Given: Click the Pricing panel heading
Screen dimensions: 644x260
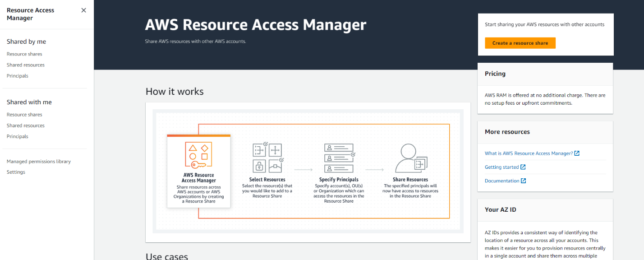Looking at the screenshot, I should pyautogui.click(x=495, y=74).
